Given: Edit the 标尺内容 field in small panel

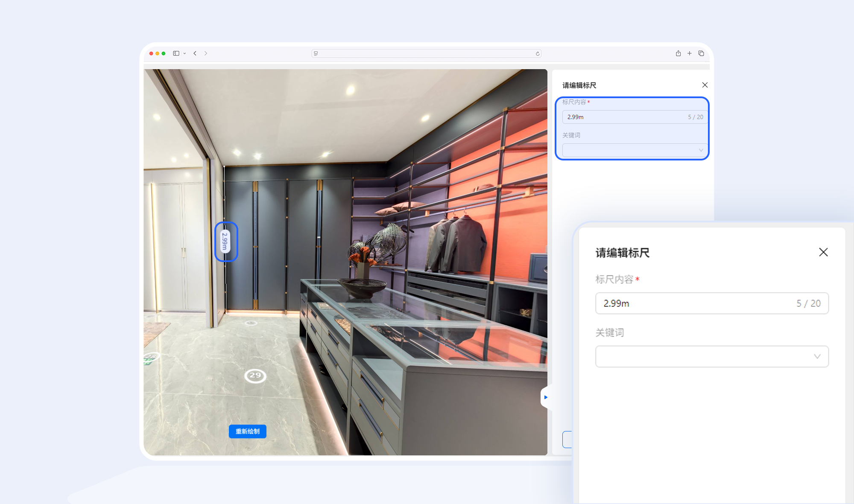Looking at the screenshot, I should 635,117.
